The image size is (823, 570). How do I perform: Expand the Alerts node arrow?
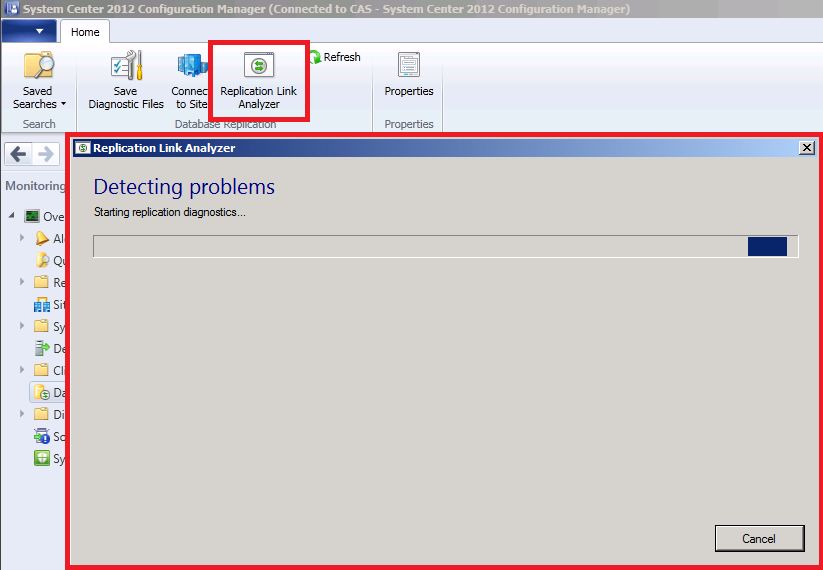tap(22, 237)
